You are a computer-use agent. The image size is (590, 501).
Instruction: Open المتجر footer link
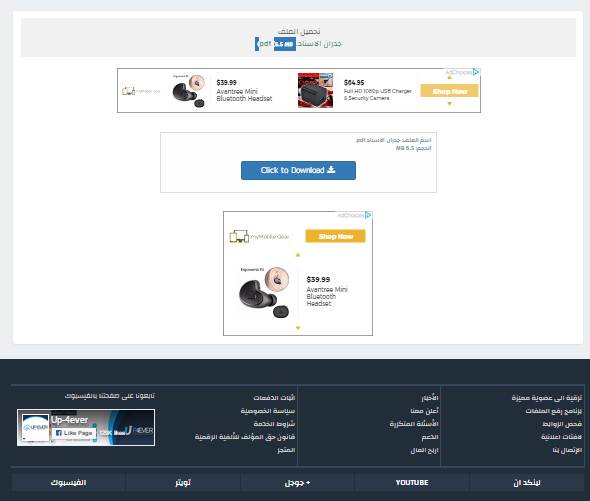(286, 450)
